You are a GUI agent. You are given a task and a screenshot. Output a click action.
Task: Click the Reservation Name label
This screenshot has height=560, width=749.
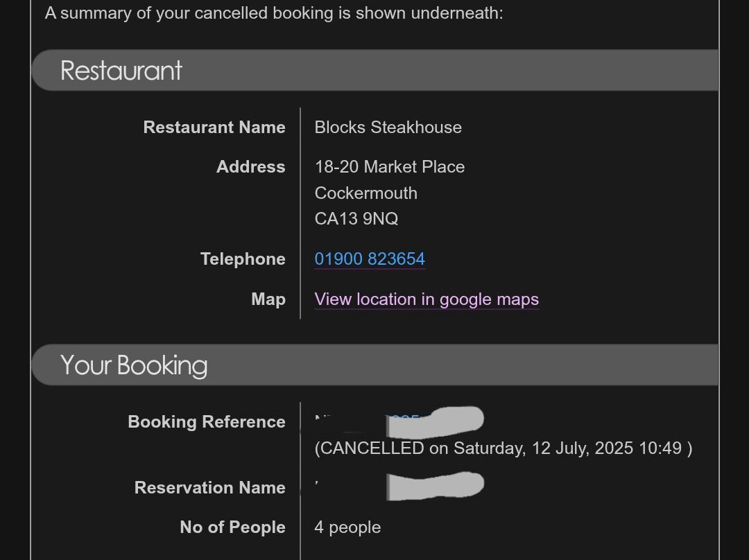[x=209, y=488]
